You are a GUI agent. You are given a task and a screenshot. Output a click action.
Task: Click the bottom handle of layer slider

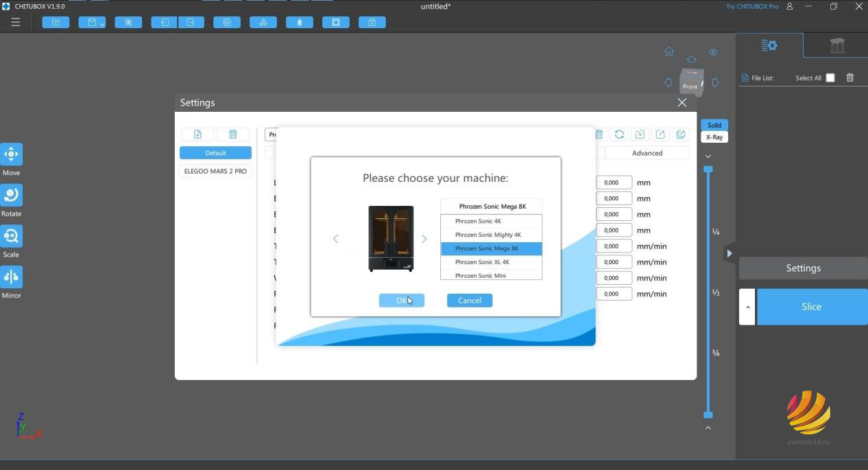[x=708, y=414]
